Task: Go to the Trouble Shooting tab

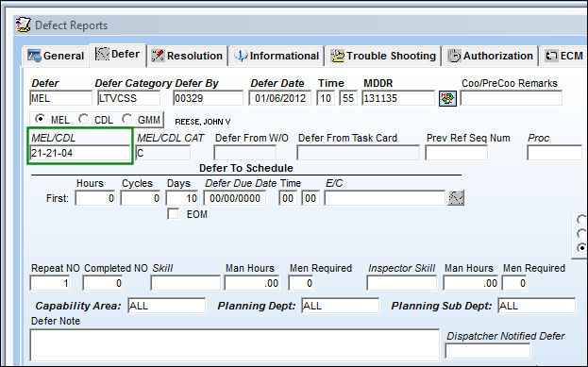Action: coord(383,56)
